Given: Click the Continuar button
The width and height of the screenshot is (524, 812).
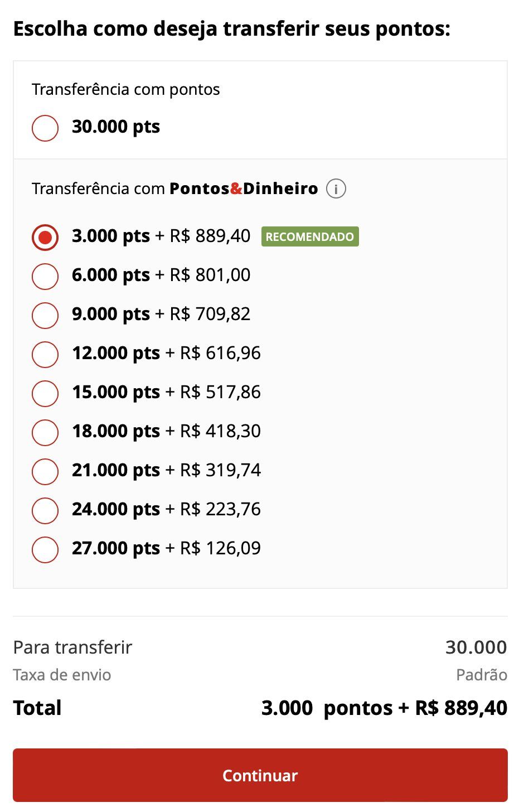Looking at the screenshot, I should [260, 775].
